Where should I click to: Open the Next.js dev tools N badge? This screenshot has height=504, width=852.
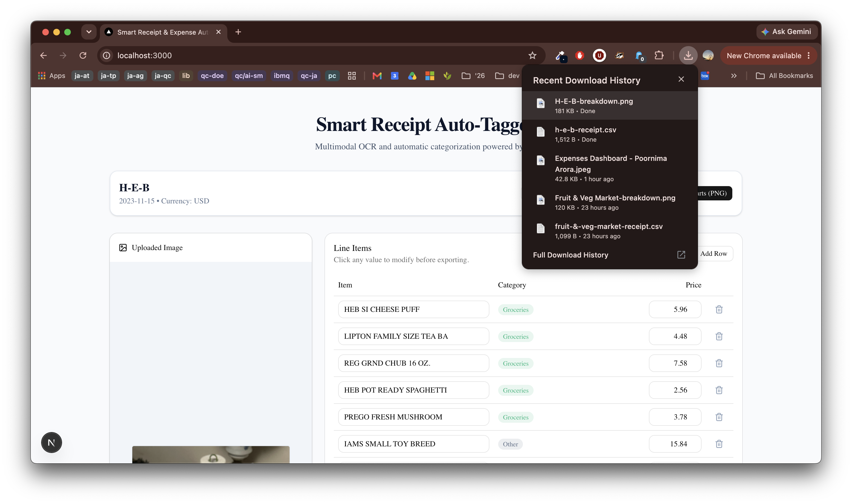click(x=51, y=442)
